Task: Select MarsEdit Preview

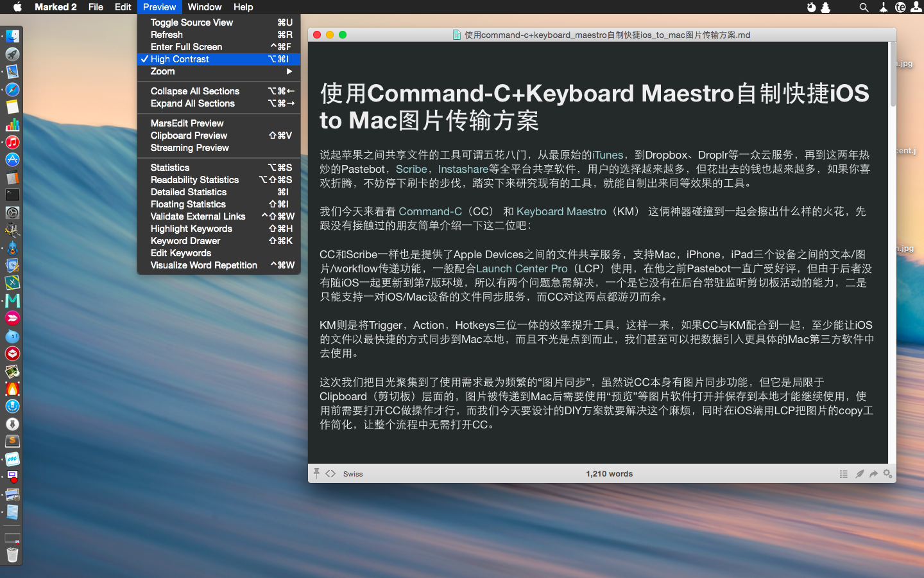Action: click(x=219, y=123)
